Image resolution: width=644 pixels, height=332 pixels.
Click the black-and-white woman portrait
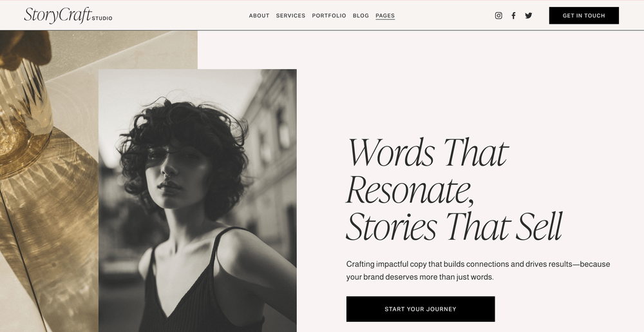(x=198, y=200)
